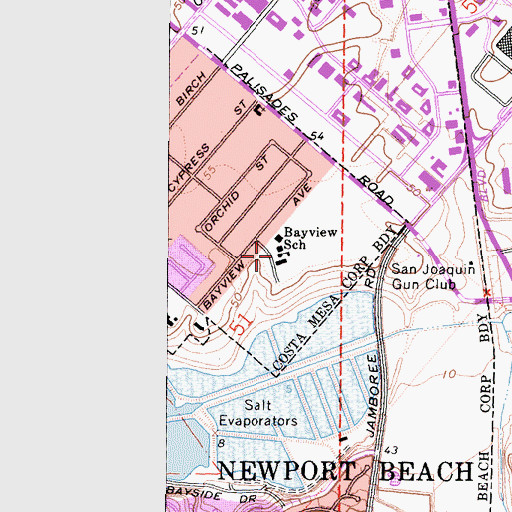Click the elevation number 54 on Palisades Road
Viewport: 512px width, 512px height.
(317, 136)
